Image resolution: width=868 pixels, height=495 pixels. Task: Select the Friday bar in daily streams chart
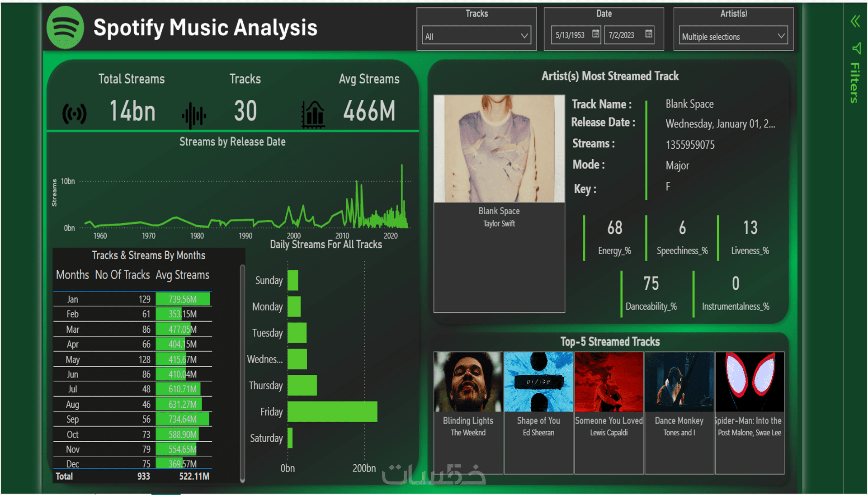coord(332,412)
